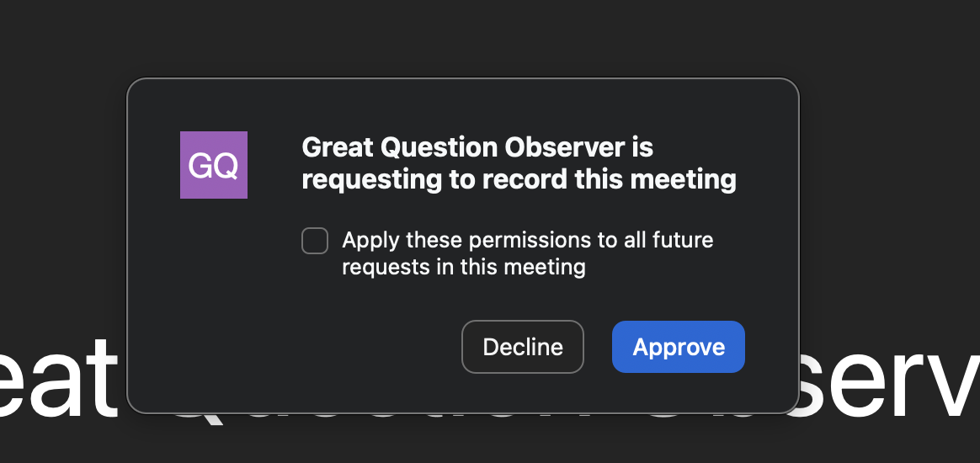Click the purple GQ avatar icon
This screenshot has width=980, height=463.
coord(214,165)
